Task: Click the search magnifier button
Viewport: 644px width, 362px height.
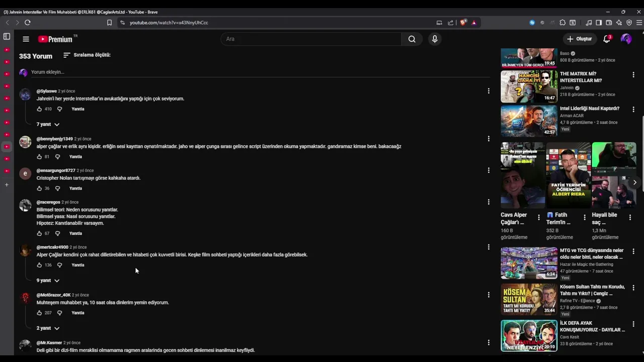Action: click(x=412, y=39)
